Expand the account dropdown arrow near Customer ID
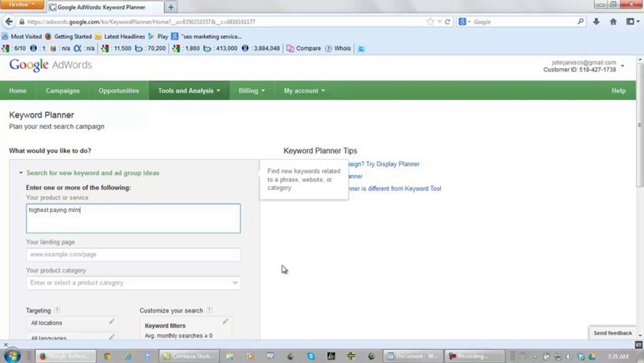 (622, 66)
